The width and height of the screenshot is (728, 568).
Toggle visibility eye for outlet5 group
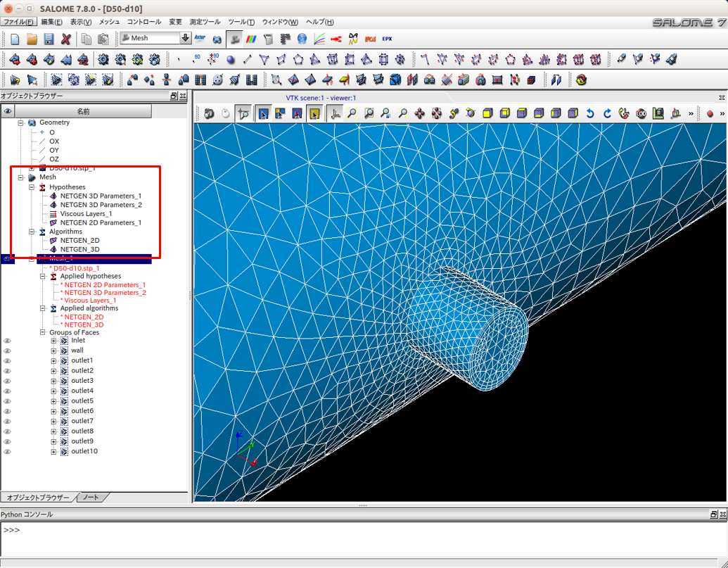(x=8, y=401)
